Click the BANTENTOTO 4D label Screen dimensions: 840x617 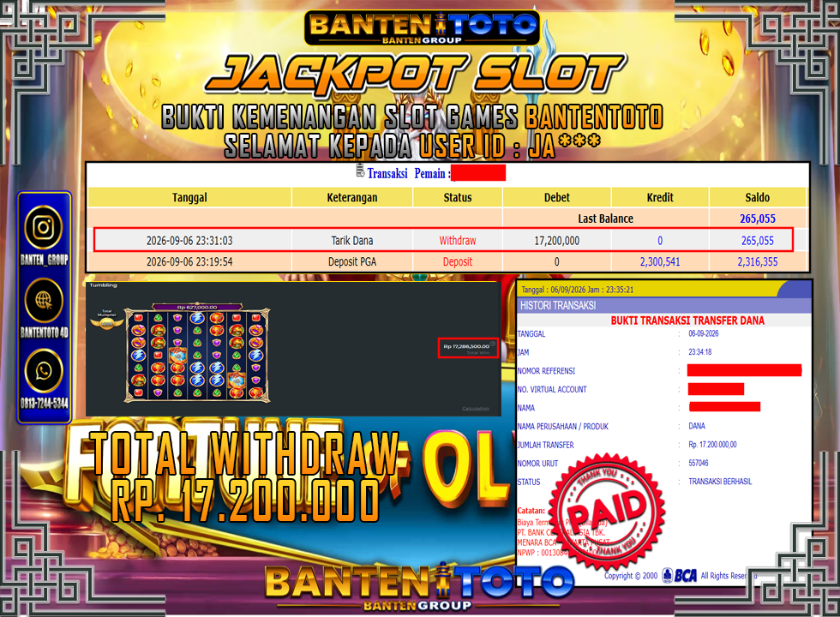(x=44, y=332)
